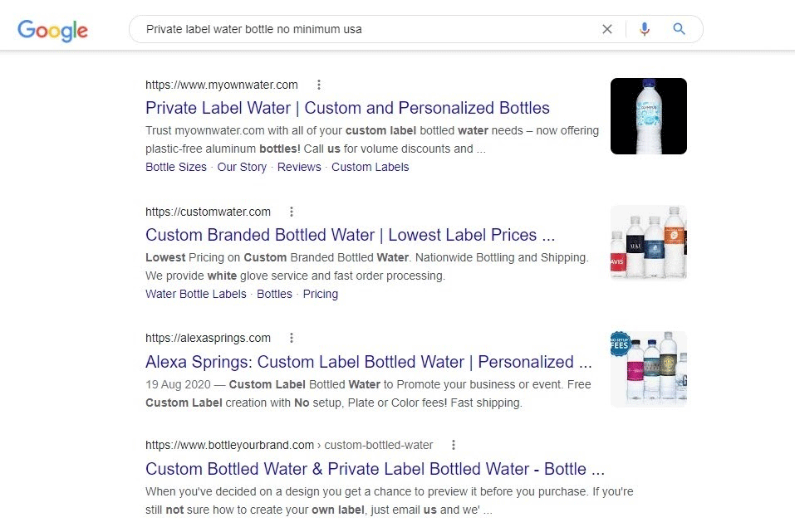The width and height of the screenshot is (795, 532).
Task: Open options menu for customwater.com result
Action: (x=292, y=212)
